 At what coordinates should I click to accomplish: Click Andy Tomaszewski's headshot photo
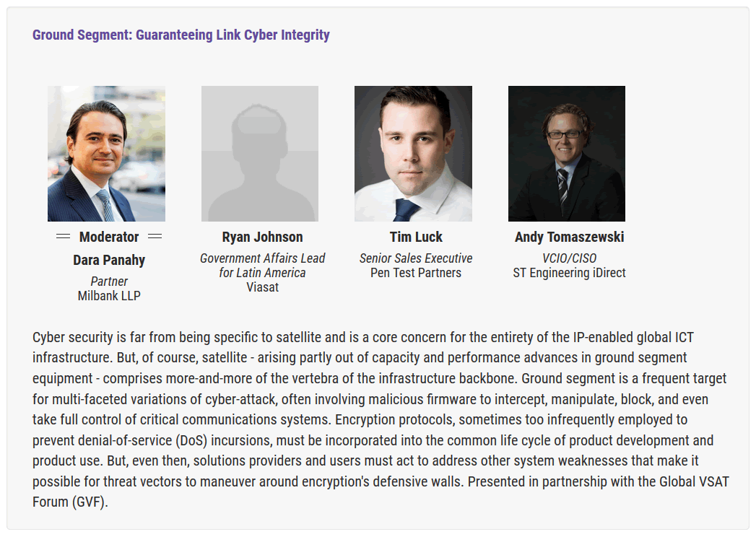pos(567,154)
